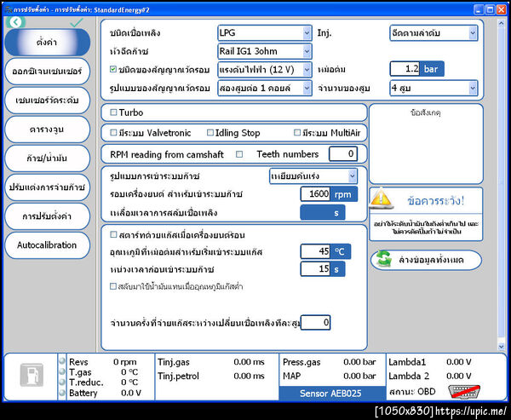511x420 pixels.
Task: Click the Teeth numbers input field
Action: point(343,153)
